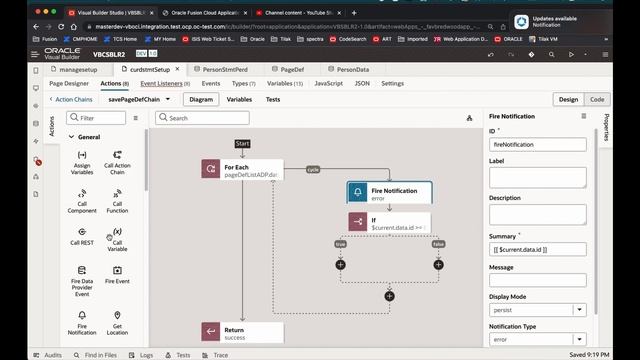Run the app with the preview play icon

point(571,54)
